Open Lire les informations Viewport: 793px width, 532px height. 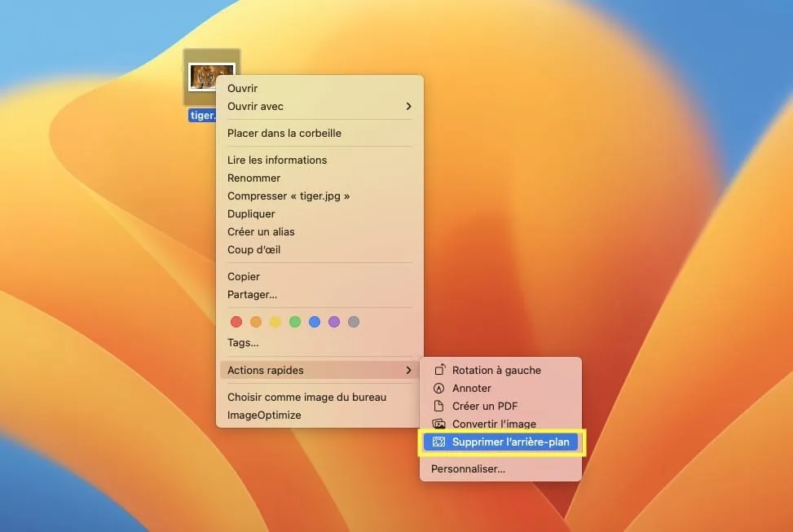tap(277, 160)
